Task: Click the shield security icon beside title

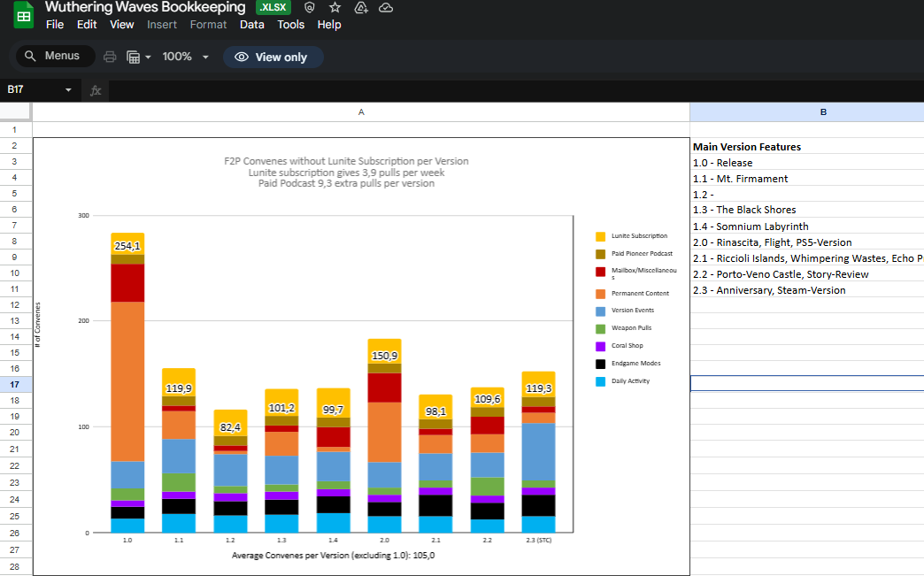Action: [x=309, y=7]
